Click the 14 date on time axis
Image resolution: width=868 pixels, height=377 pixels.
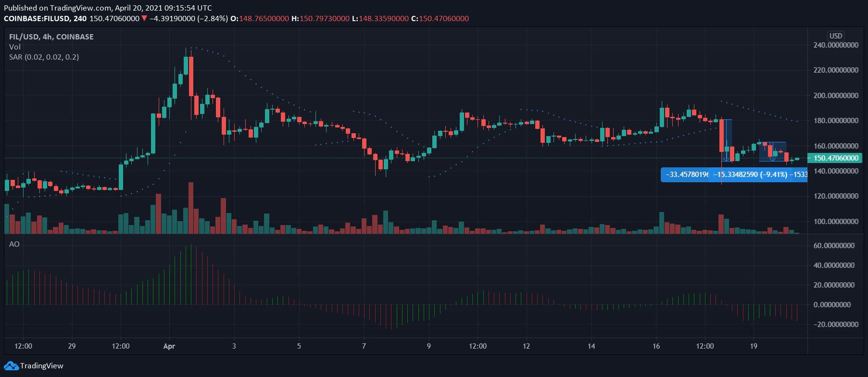[591, 346]
